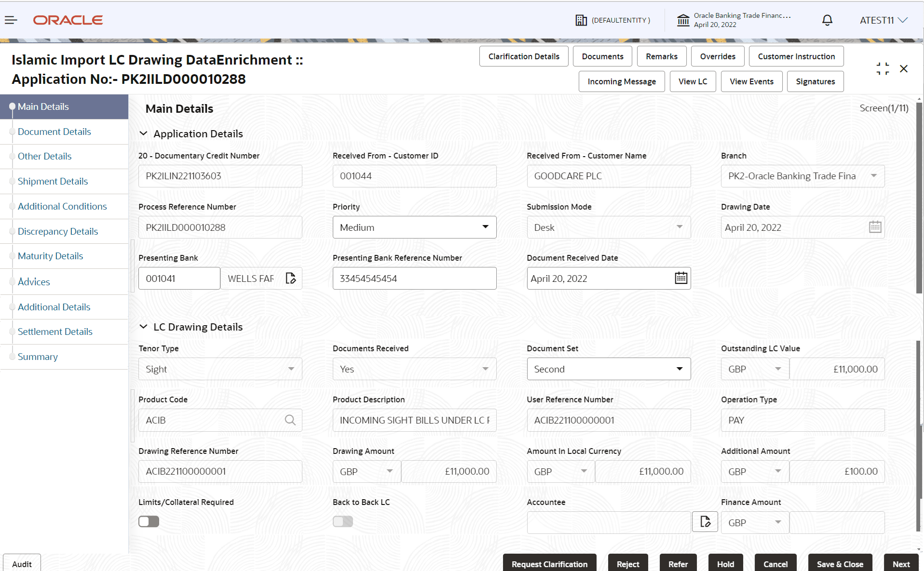Click the DEFAULTENTITY entity icon

pyautogui.click(x=581, y=20)
